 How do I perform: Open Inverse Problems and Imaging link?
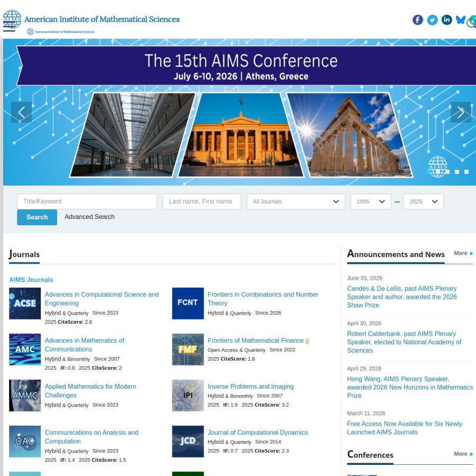tap(251, 387)
